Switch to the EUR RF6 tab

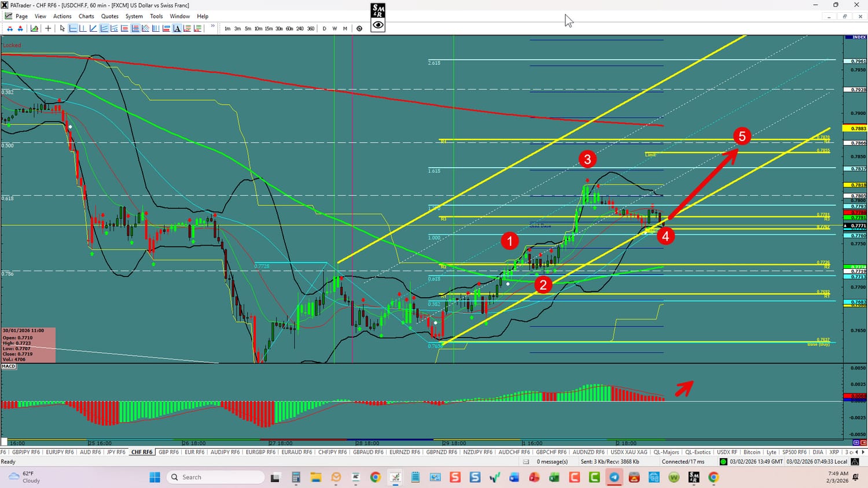pyautogui.click(x=194, y=452)
